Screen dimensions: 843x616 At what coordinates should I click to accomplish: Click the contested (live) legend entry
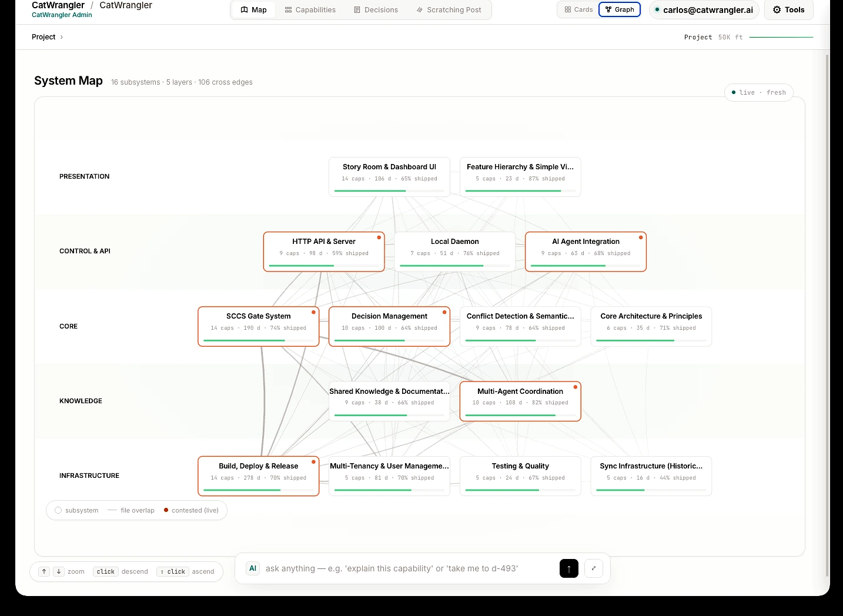click(191, 510)
